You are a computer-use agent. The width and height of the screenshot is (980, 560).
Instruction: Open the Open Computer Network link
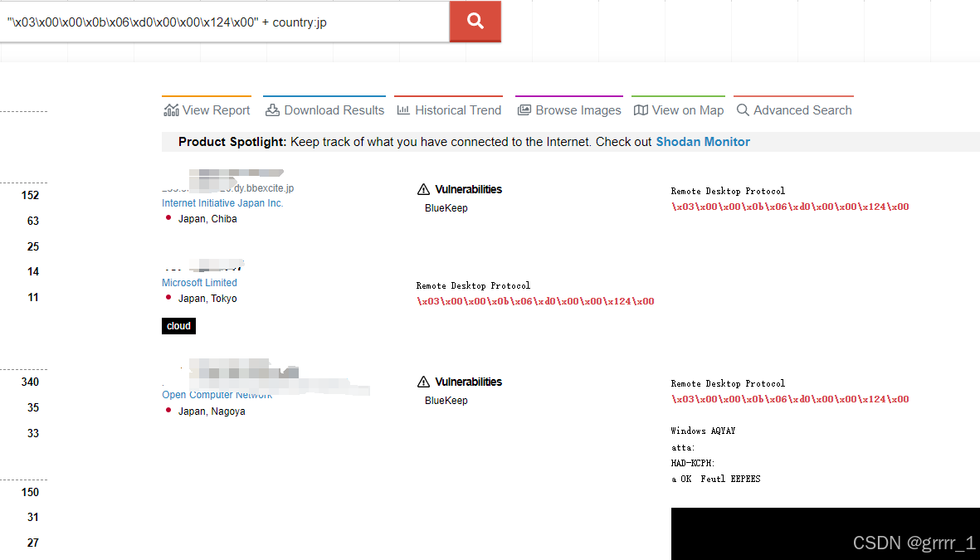[x=217, y=394]
